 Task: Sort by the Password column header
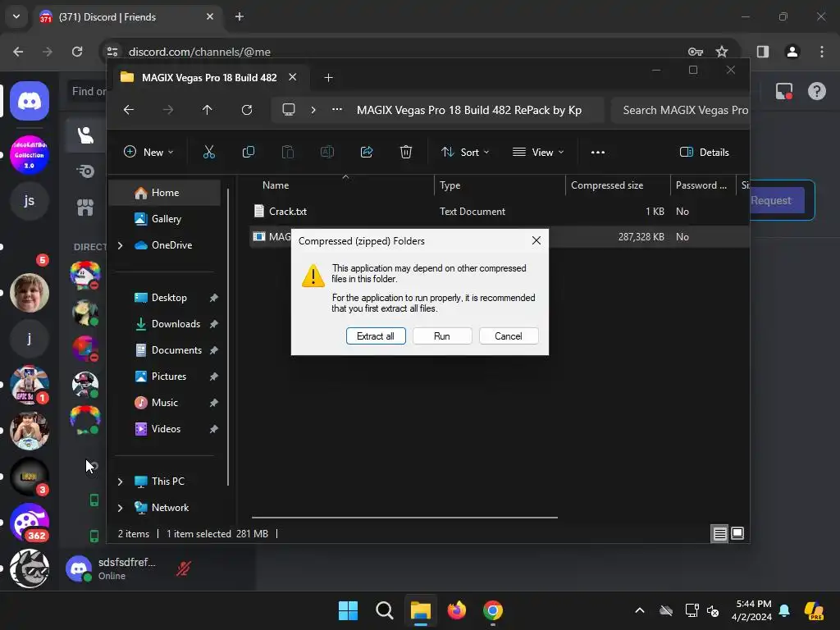point(703,185)
